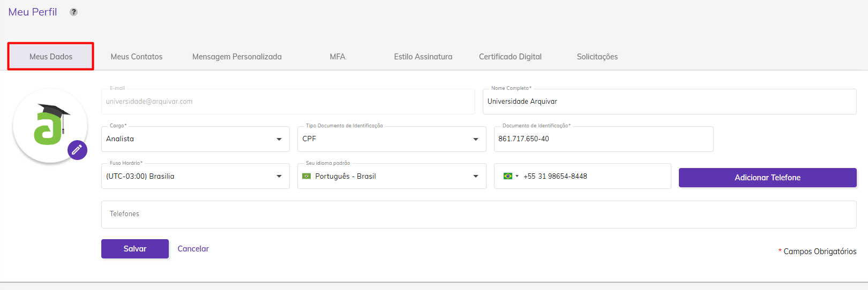Click the Brazil flag in language field
This screenshot has width=868, height=290.
[306, 176]
